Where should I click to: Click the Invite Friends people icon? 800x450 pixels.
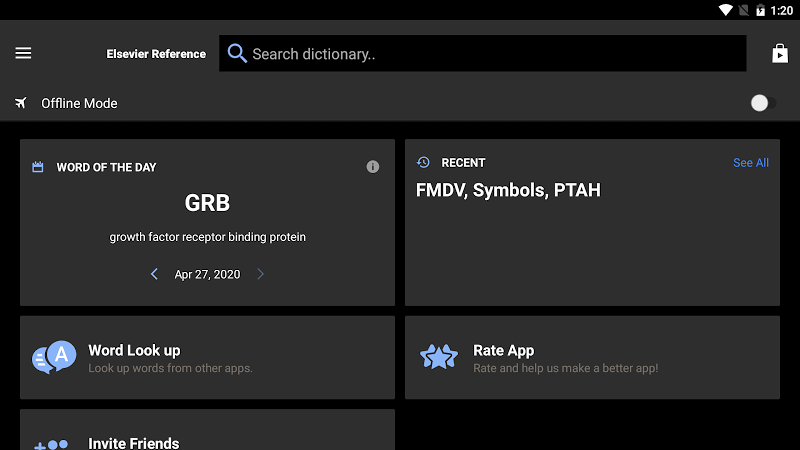tap(51, 444)
